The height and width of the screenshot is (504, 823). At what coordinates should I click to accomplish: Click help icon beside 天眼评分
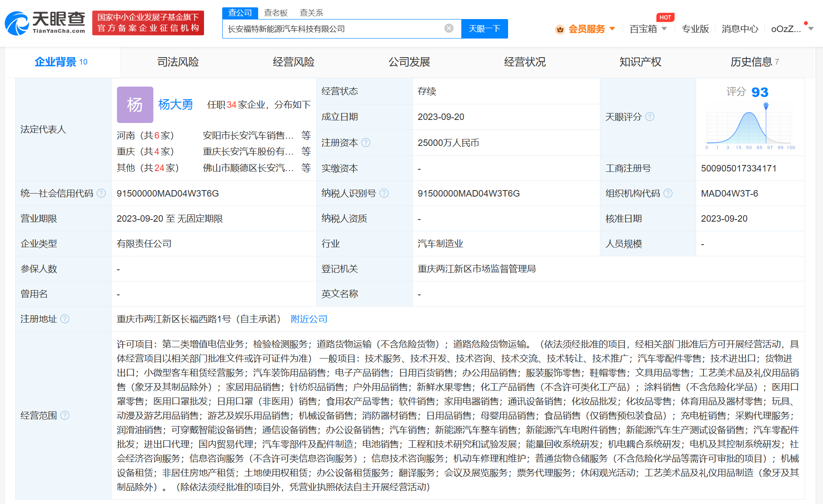click(650, 116)
